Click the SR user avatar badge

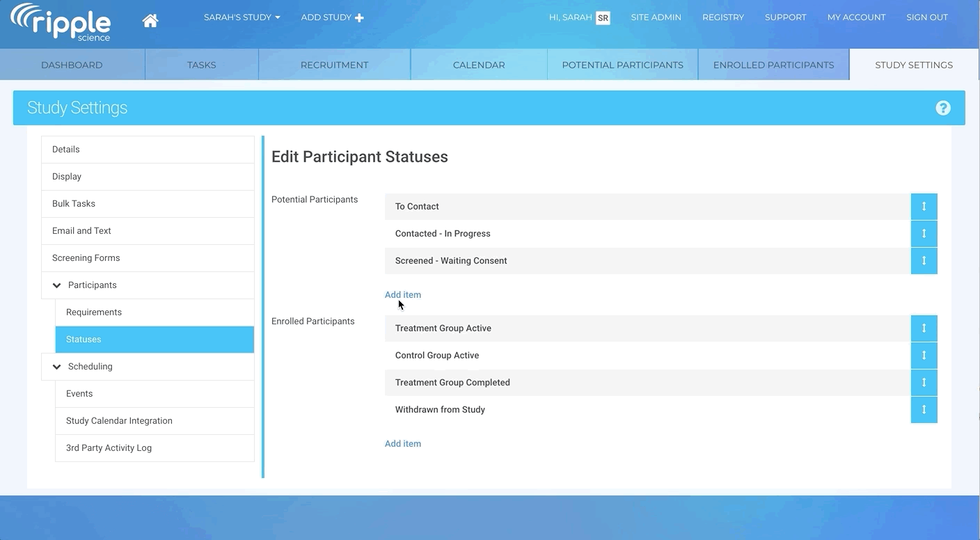603,18
